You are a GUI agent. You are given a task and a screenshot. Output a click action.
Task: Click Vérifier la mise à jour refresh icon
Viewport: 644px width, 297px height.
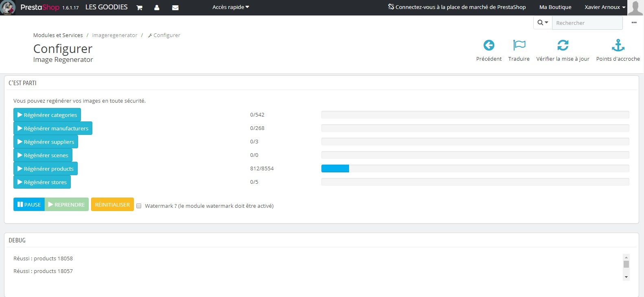pyautogui.click(x=563, y=45)
